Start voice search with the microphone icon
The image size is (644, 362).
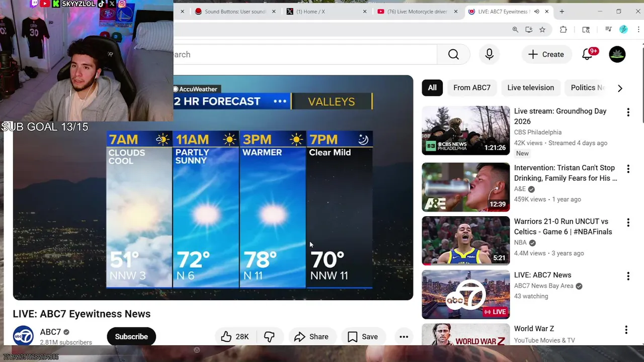(x=489, y=54)
